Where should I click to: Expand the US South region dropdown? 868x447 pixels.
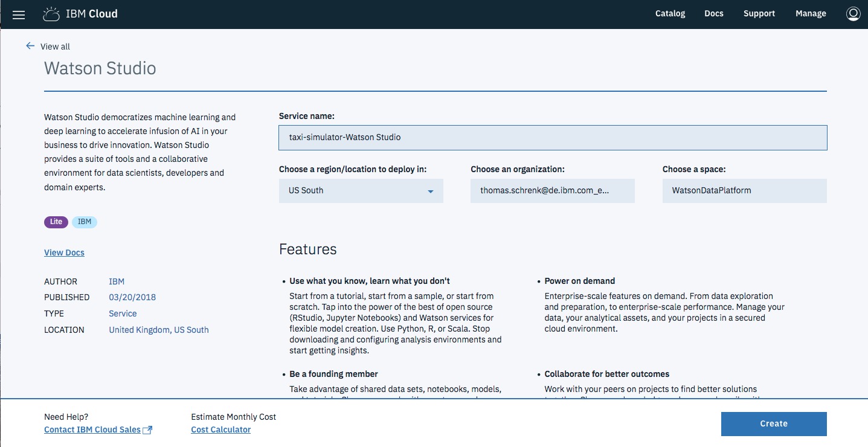tap(361, 190)
